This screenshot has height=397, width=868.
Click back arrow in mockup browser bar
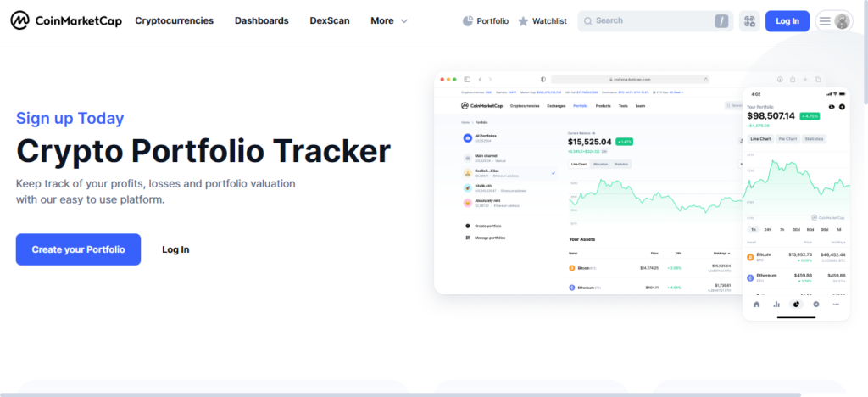[481, 80]
